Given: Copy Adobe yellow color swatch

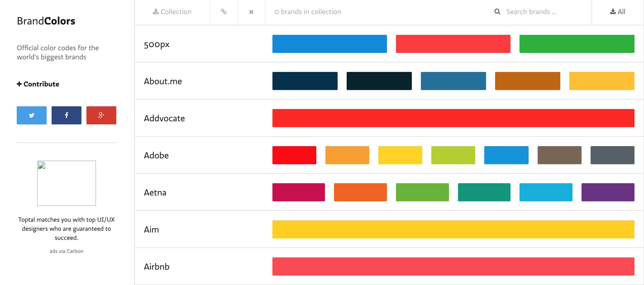Looking at the screenshot, I should coord(400,155).
